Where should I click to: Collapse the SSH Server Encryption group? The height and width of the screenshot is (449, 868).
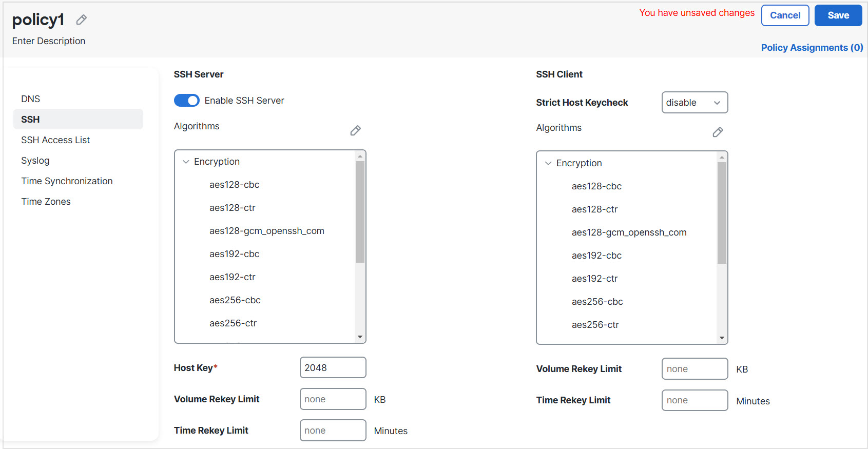pyautogui.click(x=186, y=162)
